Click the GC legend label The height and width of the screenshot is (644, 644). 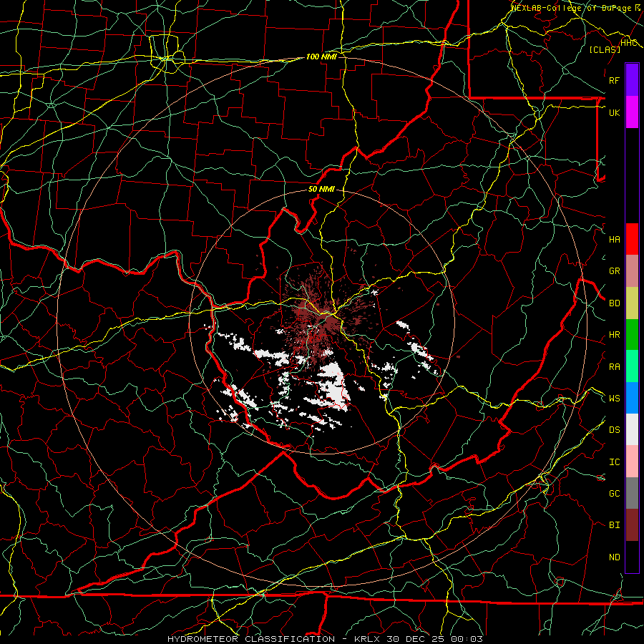pyautogui.click(x=614, y=494)
